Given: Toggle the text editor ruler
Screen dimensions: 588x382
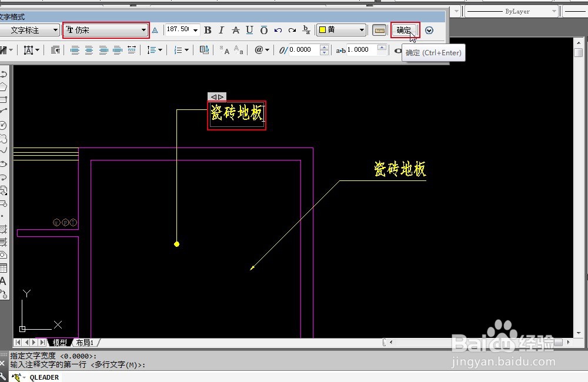Looking at the screenshot, I should [x=379, y=31].
